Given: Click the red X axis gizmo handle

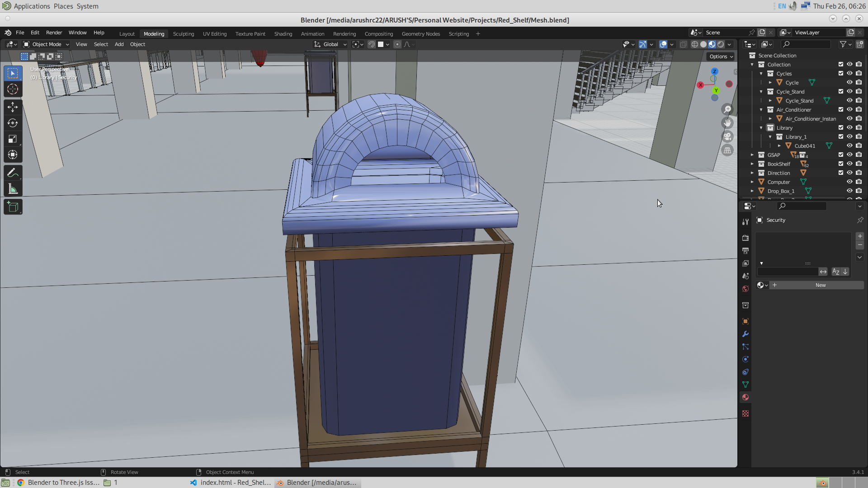Looking at the screenshot, I should pyautogui.click(x=700, y=84).
